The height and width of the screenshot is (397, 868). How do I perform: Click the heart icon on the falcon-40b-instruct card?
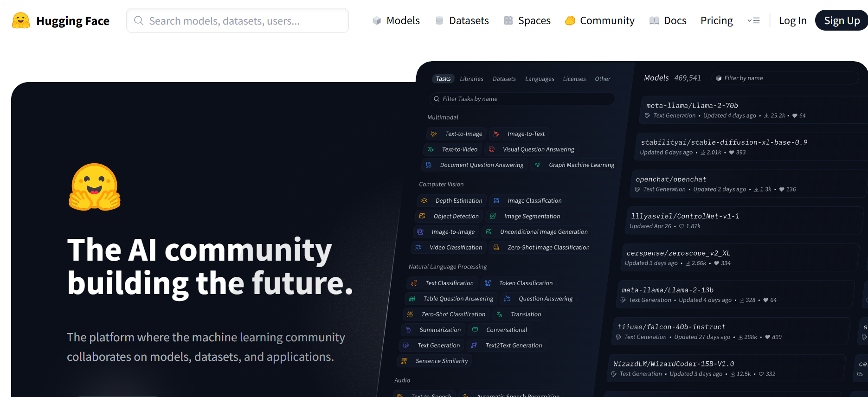coord(767,337)
